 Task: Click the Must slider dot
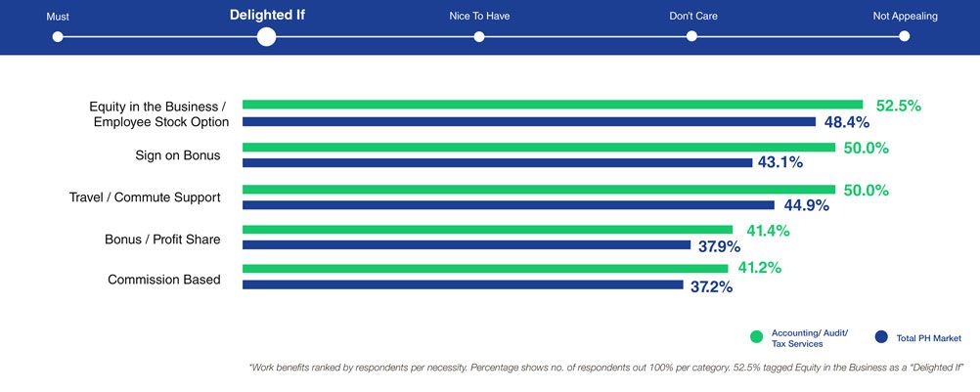point(58,36)
